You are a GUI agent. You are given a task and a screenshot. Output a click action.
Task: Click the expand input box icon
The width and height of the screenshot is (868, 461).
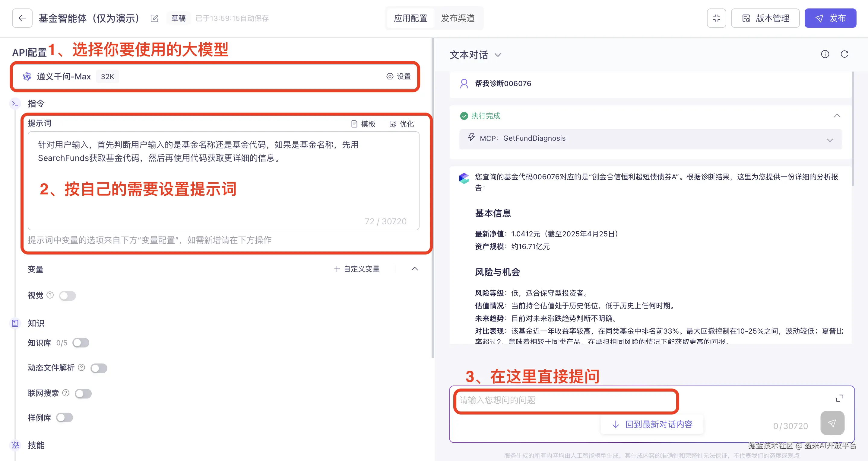click(839, 398)
